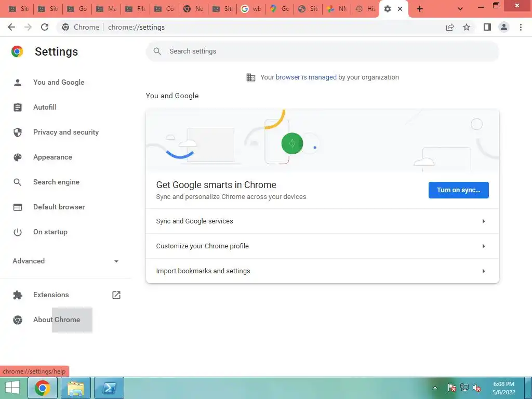Click the Chrome logo beside Settings title
Viewport: 532px width, 399px height.
pos(17,51)
